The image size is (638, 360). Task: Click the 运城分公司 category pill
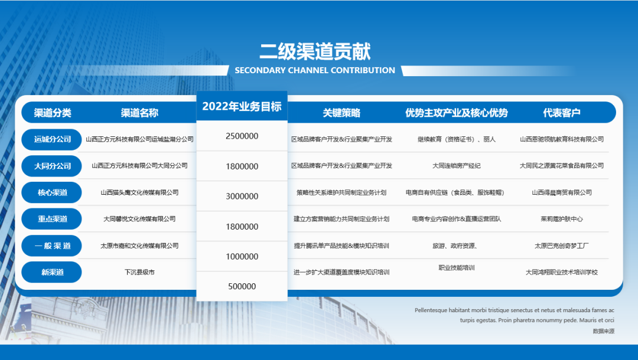pyautogui.click(x=52, y=139)
